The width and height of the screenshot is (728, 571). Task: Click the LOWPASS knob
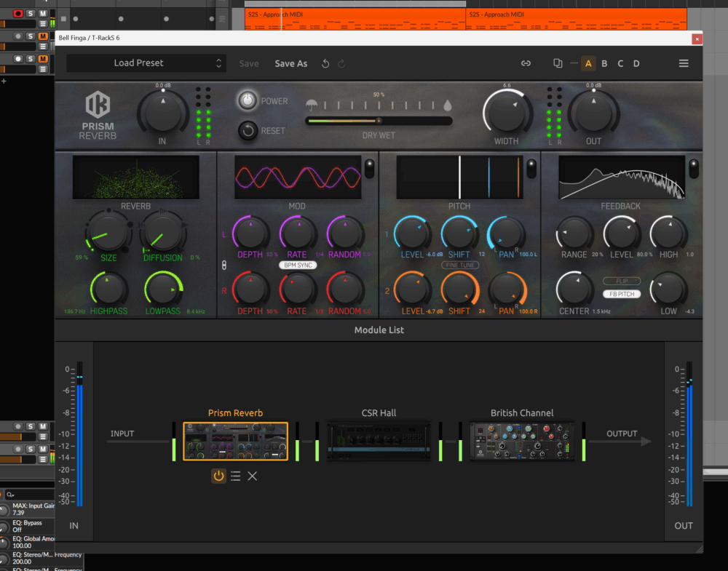click(x=163, y=290)
